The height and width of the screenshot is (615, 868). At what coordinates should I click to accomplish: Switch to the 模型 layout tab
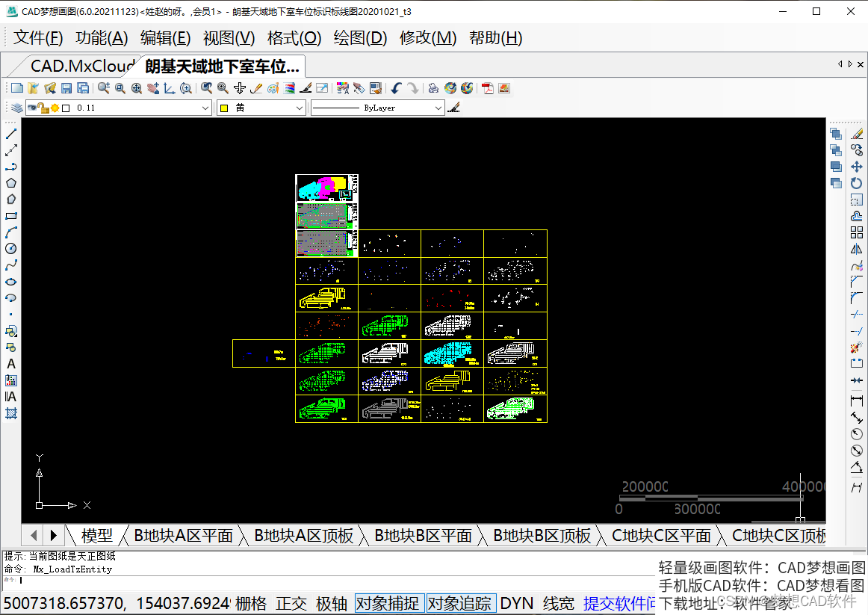point(97,535)
